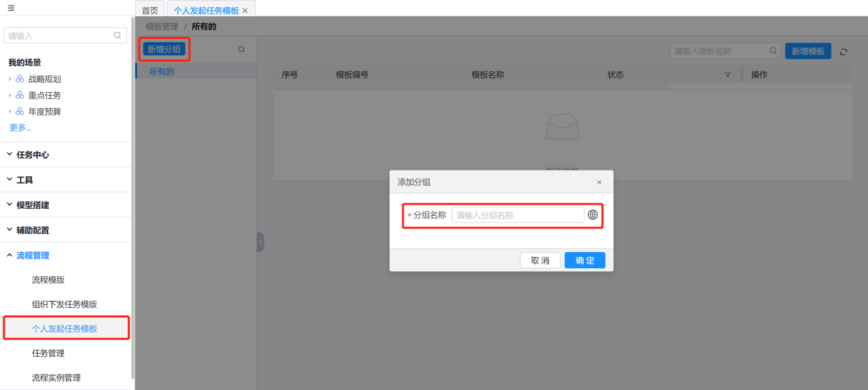Image resolution: width=868 pixels, height=390 pixels.
Task: Switch to the 首页 tab
Action: 150,11
